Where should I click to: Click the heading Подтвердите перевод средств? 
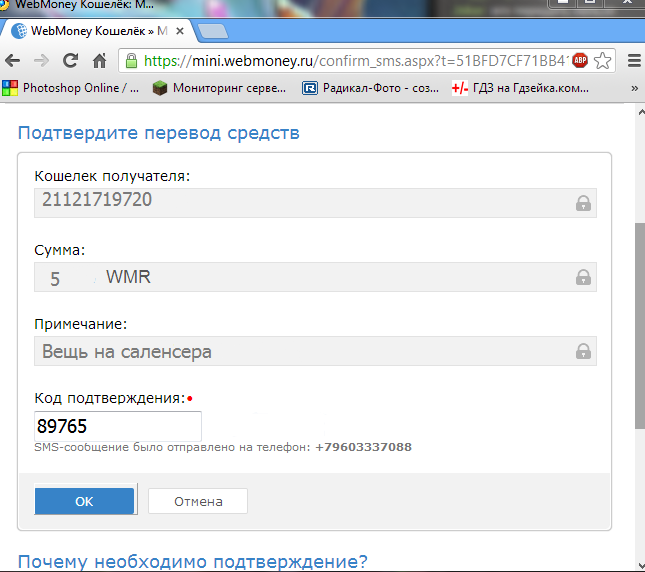tap(159, 133)
